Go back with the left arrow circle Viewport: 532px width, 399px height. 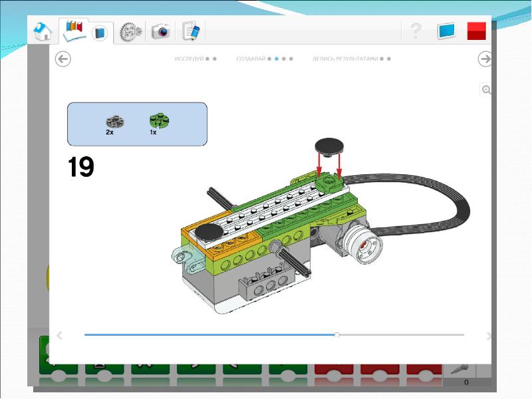(63, 59)
